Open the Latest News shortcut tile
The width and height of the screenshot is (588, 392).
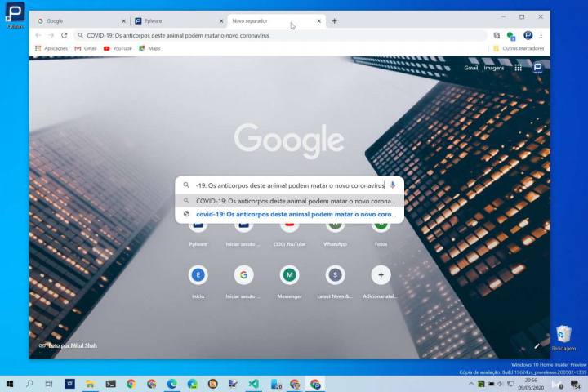(335, 274)
